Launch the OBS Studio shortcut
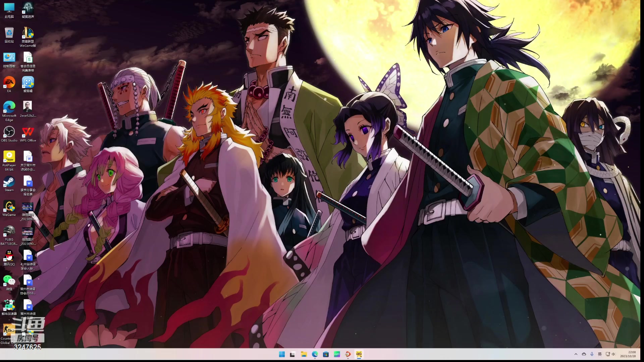Screen dimensions: 644x362 tap(9, 134)
